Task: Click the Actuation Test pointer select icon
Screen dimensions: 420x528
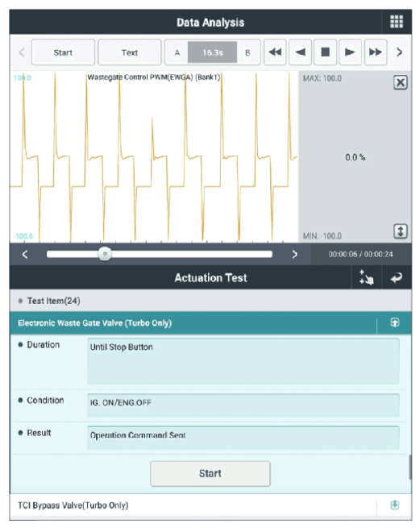Action: 367,277
